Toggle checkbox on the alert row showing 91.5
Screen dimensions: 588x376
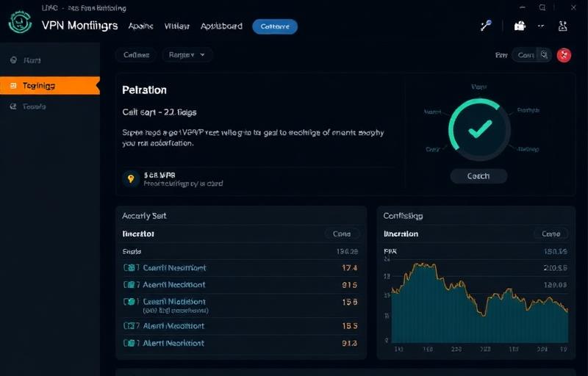tap(131, 285)
